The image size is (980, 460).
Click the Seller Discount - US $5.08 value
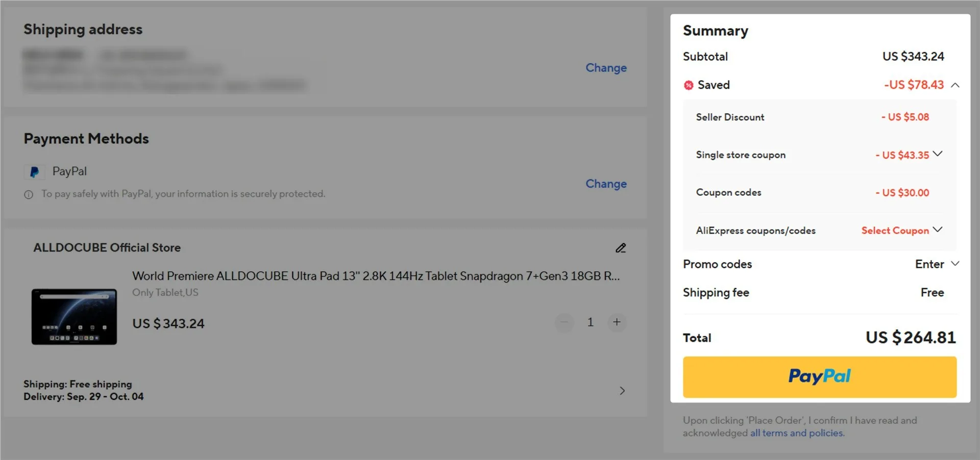(905, 117)
